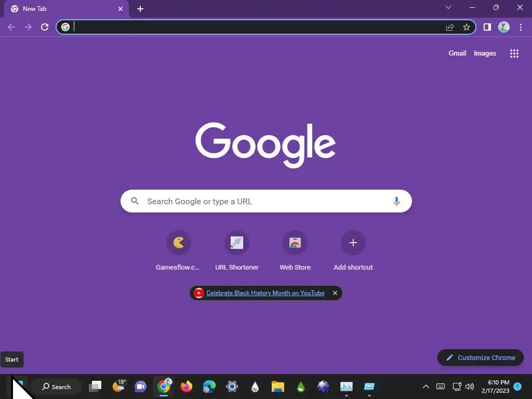Open the taskbar Search box
Viewport: 532px width, 399px height.
[x=56, y=387]
